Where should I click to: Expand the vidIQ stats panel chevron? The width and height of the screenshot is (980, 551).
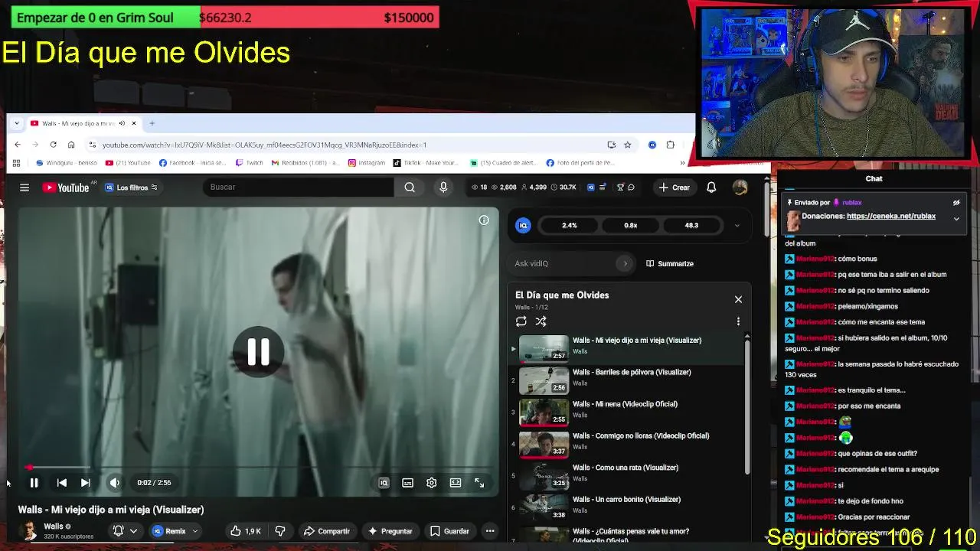(x=737, y=226)
